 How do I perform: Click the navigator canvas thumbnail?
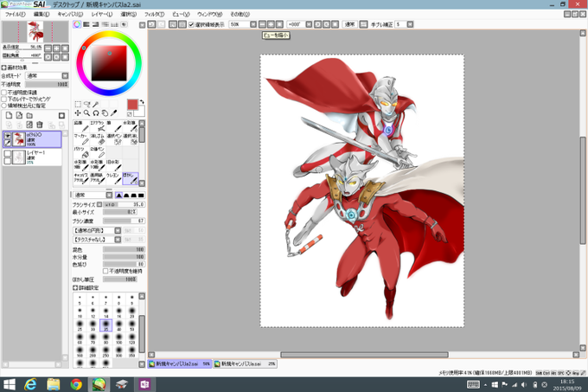tap(35, 31)
